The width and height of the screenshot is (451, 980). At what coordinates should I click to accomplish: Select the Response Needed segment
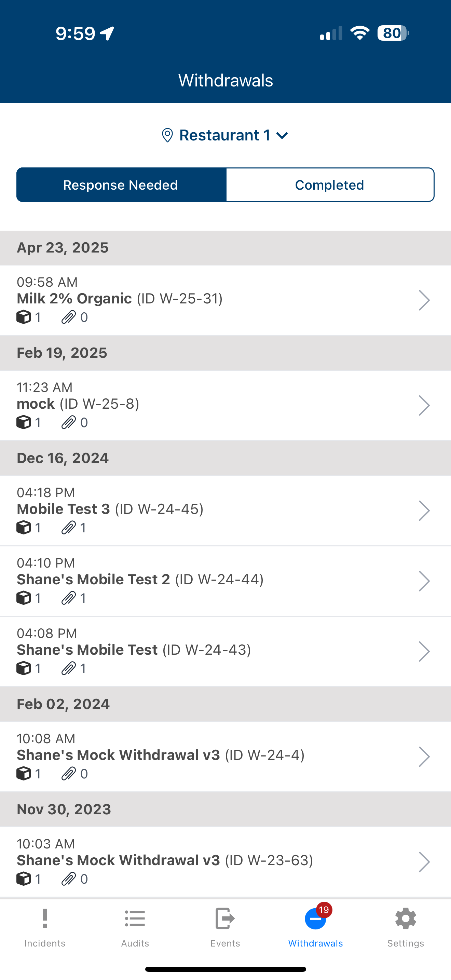[x=121, y=185]
